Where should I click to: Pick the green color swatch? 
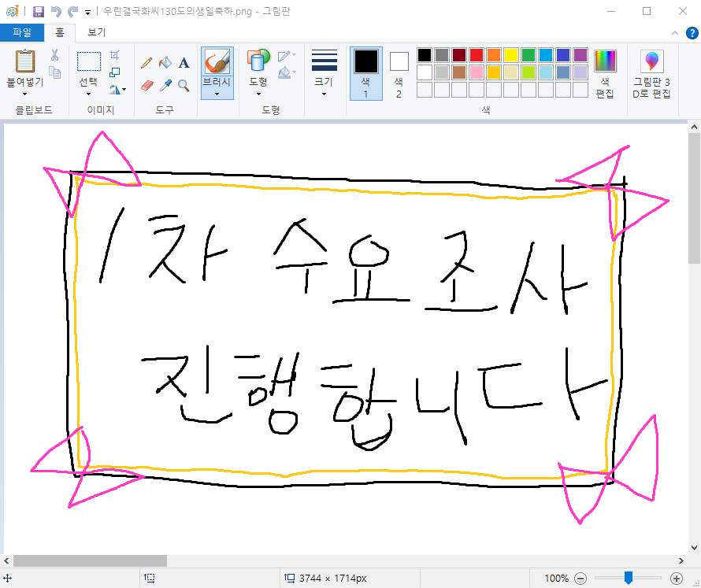click(x=528, y=55)
